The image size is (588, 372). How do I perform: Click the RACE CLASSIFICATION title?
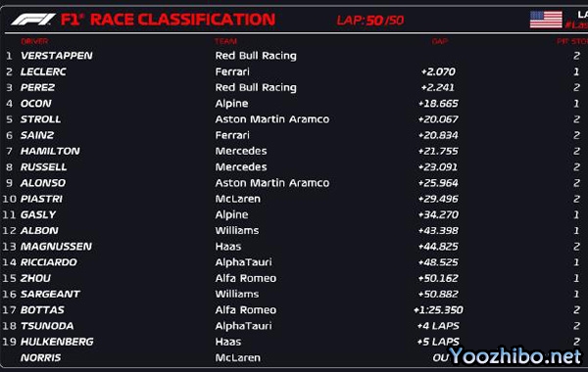(x=182, y=20)
